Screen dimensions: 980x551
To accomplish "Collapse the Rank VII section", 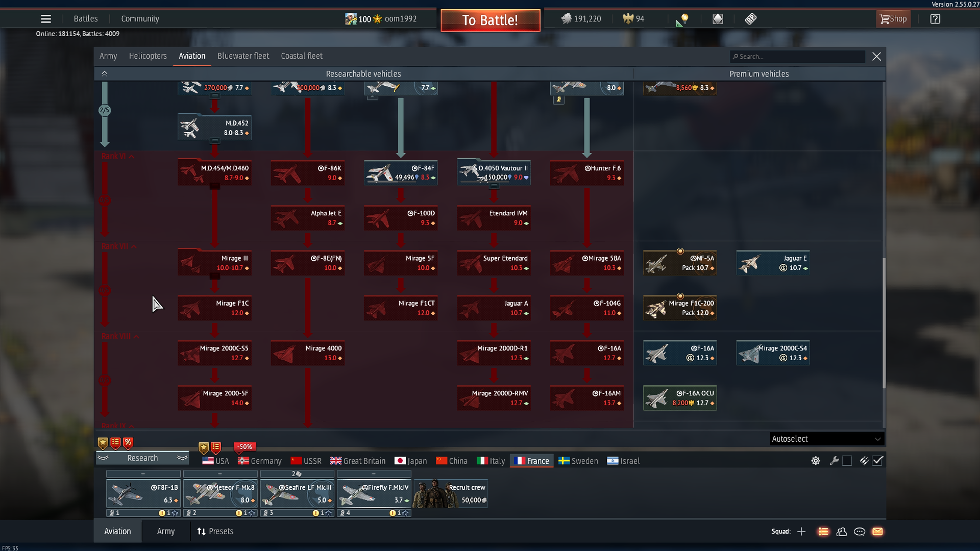I will pos(134,246).
